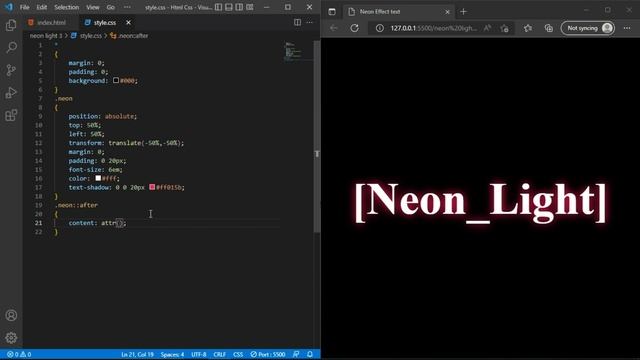Split the editor to the right
Screen dimensions: 640x360
pos(298,22)
